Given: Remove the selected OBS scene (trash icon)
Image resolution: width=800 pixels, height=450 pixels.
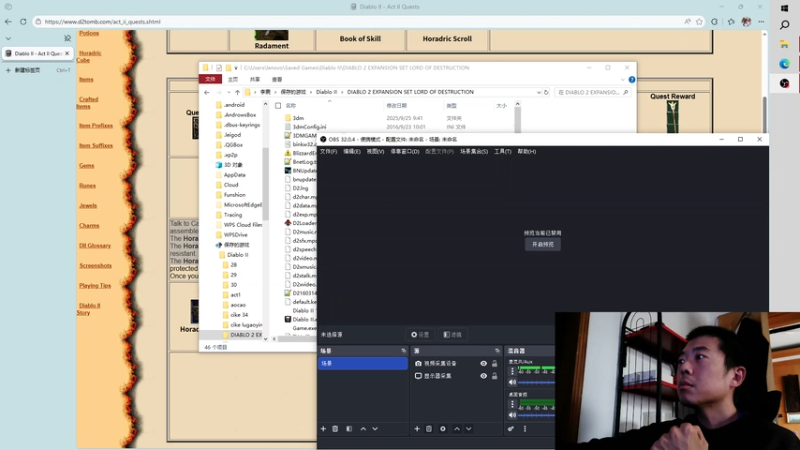Looking at the screenshot, I should click(335, 429).
